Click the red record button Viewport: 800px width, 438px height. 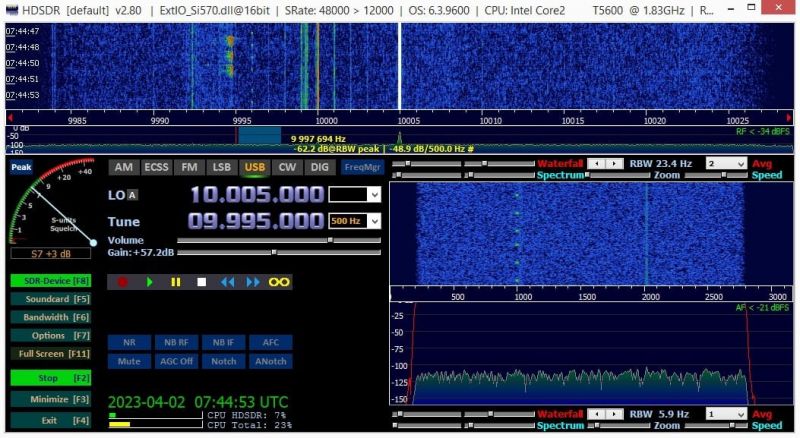pos(122,282)
